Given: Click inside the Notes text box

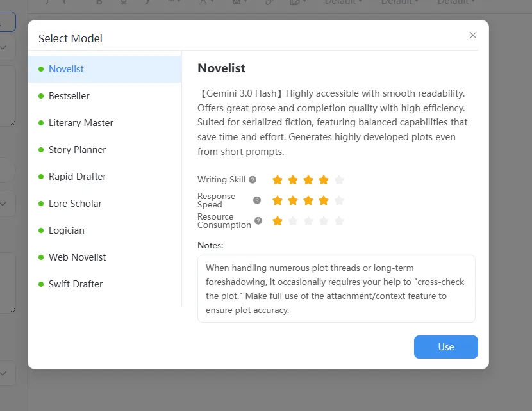Looking at the screenshot, I should [x=337, y=289].
